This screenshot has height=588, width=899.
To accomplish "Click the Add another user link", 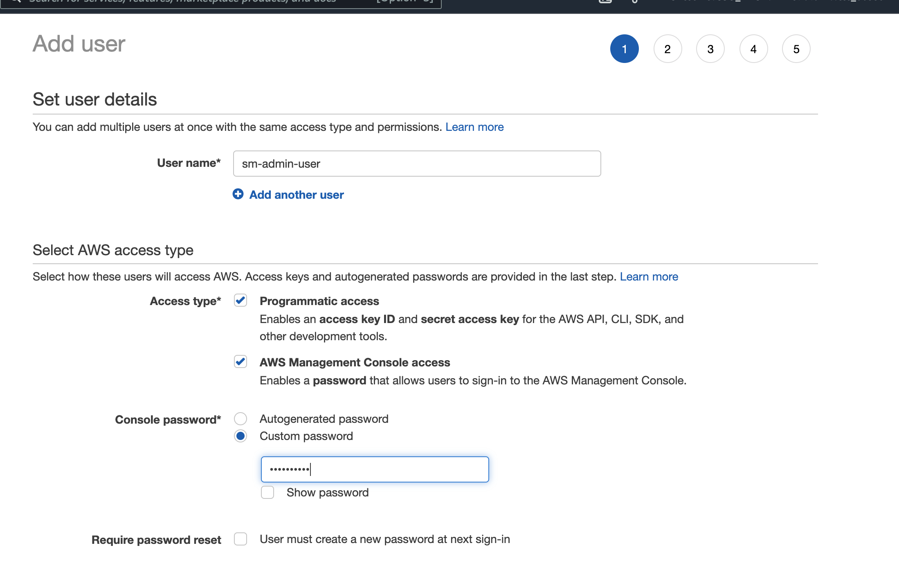I will 297,195.
